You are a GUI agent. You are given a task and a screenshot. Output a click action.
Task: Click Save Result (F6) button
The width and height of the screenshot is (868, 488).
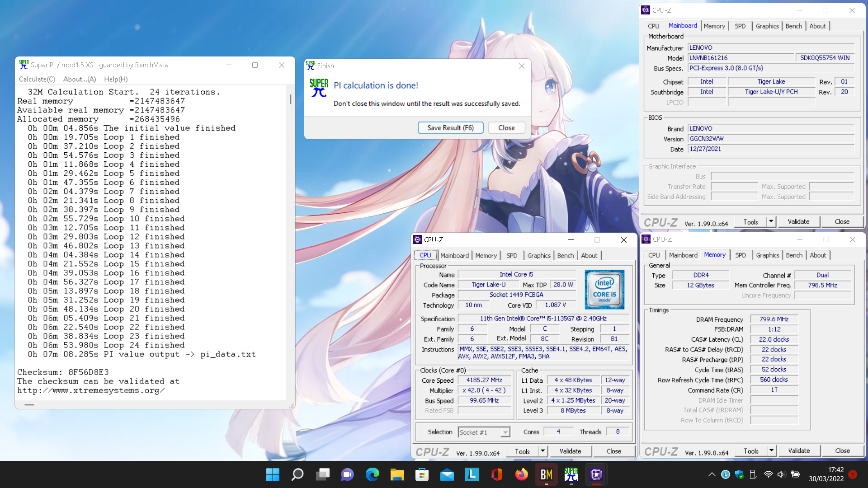tap(450, 128)
